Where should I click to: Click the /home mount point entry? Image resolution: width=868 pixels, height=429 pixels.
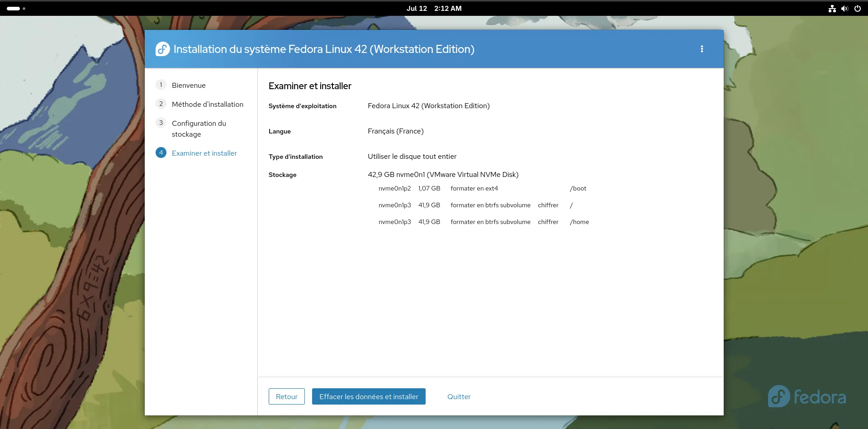click(x=579, y=222)
